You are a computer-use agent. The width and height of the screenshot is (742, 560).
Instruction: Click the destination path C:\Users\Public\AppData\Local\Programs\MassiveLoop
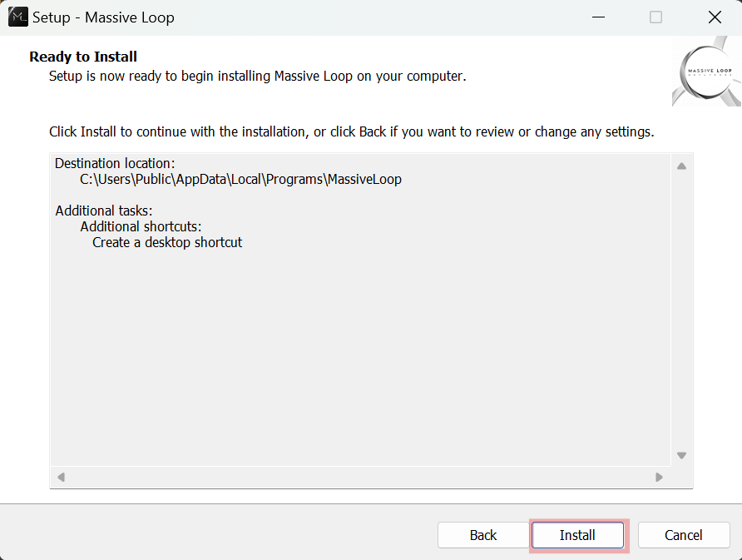[x=240, y=180]
